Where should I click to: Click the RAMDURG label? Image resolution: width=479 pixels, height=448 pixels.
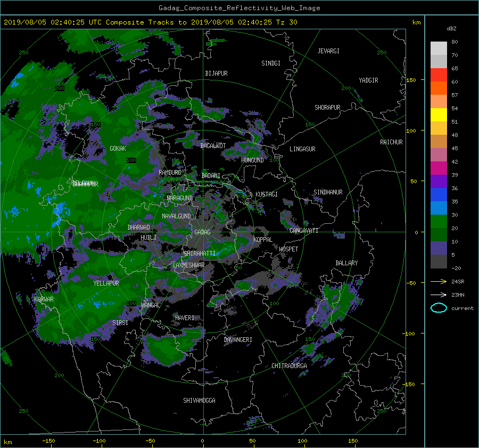coord(170,173)
